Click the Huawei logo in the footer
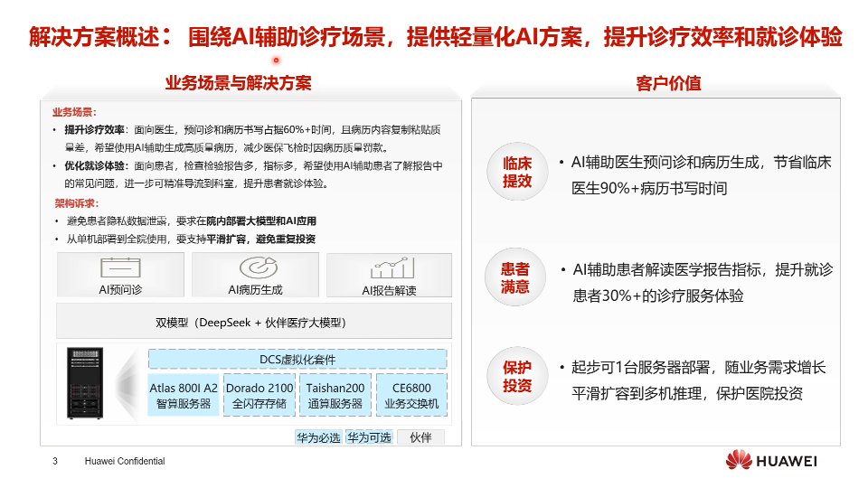 771,461
